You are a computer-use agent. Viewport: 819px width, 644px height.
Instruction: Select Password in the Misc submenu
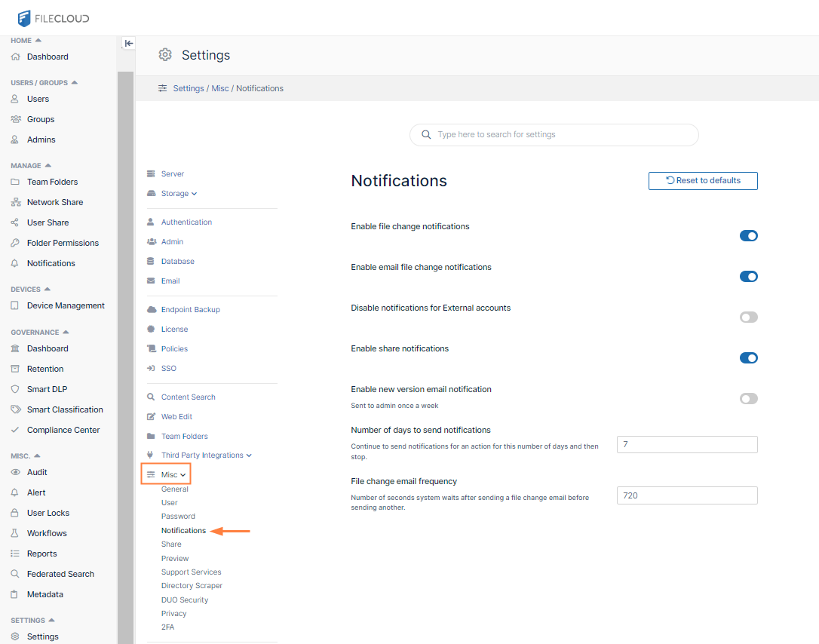[x=178, y=517]
